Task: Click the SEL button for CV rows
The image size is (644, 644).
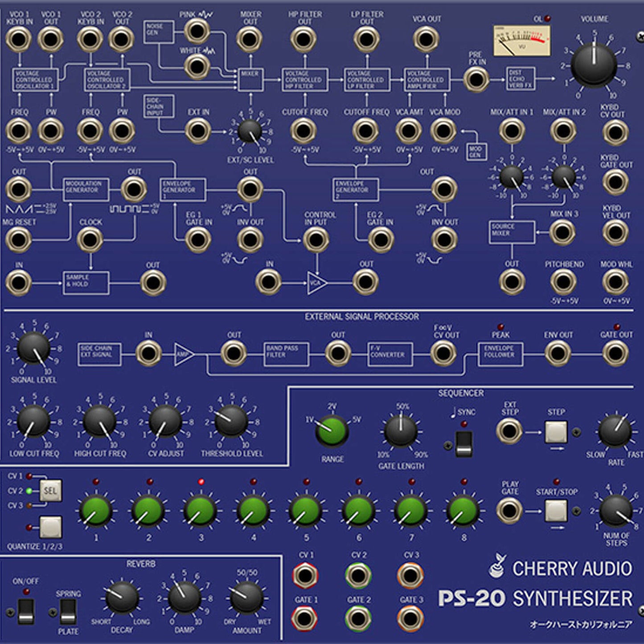Action: click(51, 491)
